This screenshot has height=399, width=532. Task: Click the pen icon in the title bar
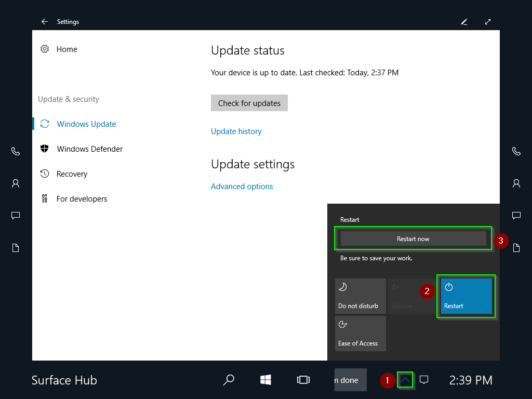click(x=464, y=22)
